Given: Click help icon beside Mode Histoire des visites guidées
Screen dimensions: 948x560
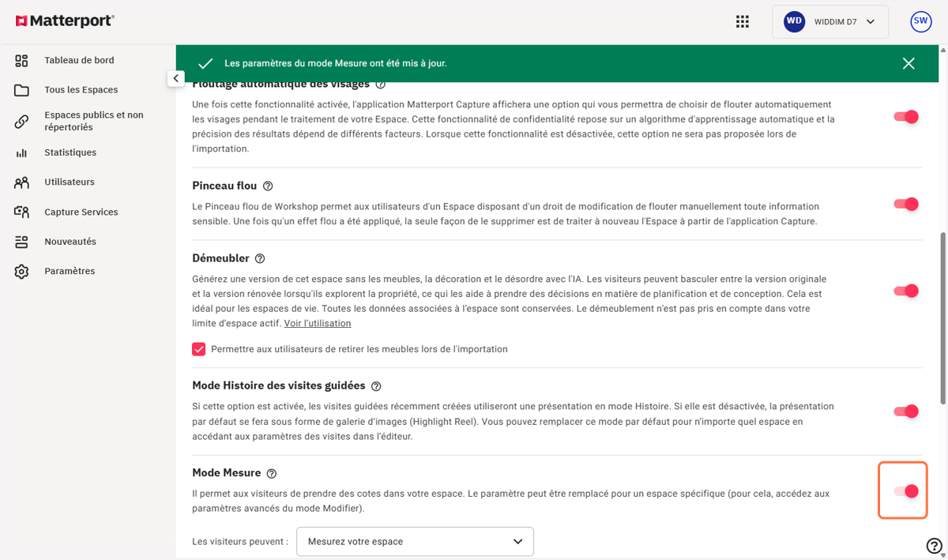Looking at the screenshot, I should point(376,386).
